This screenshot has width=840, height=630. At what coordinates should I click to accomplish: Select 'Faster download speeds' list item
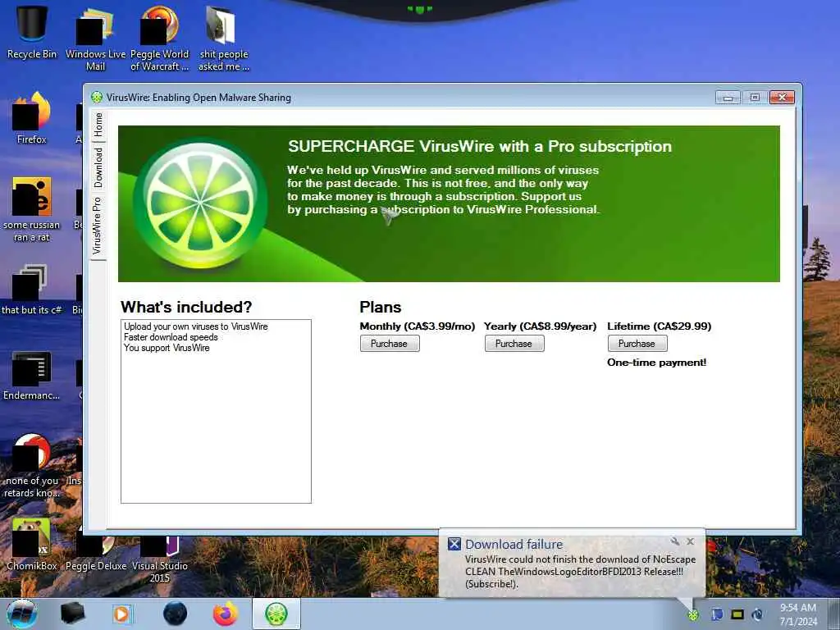tap(171, 337)
